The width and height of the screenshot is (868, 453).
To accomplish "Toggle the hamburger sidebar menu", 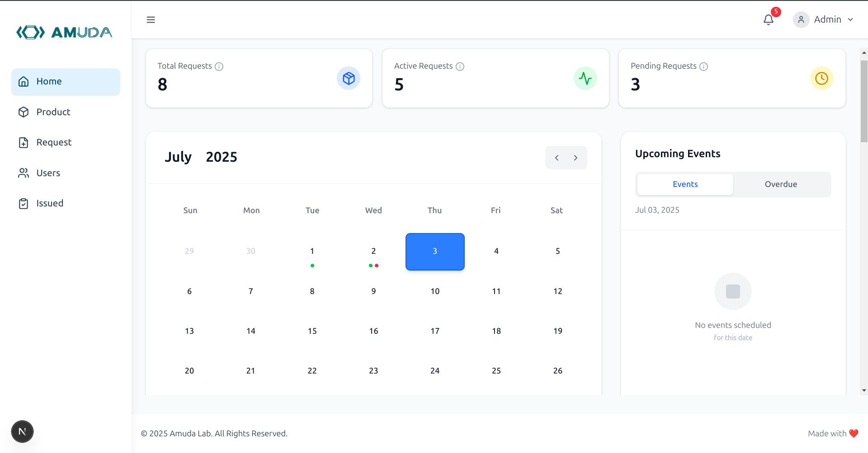I will click(151, 19).
